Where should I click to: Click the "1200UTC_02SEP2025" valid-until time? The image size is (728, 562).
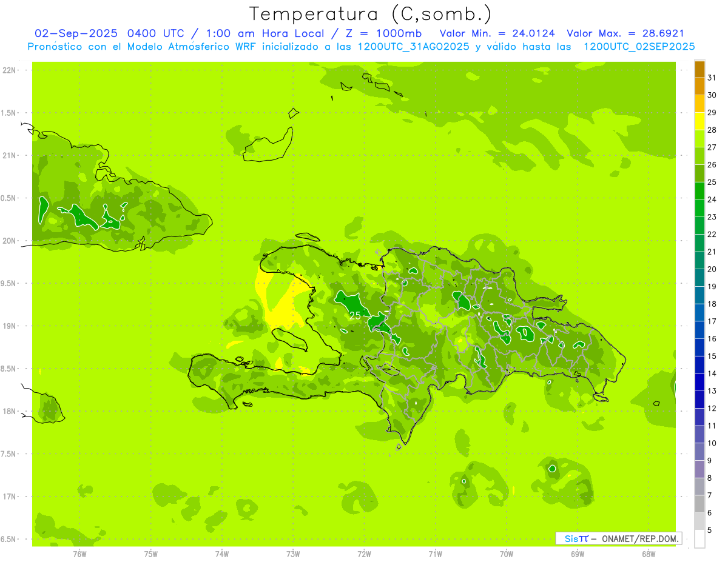click(639, 47)
